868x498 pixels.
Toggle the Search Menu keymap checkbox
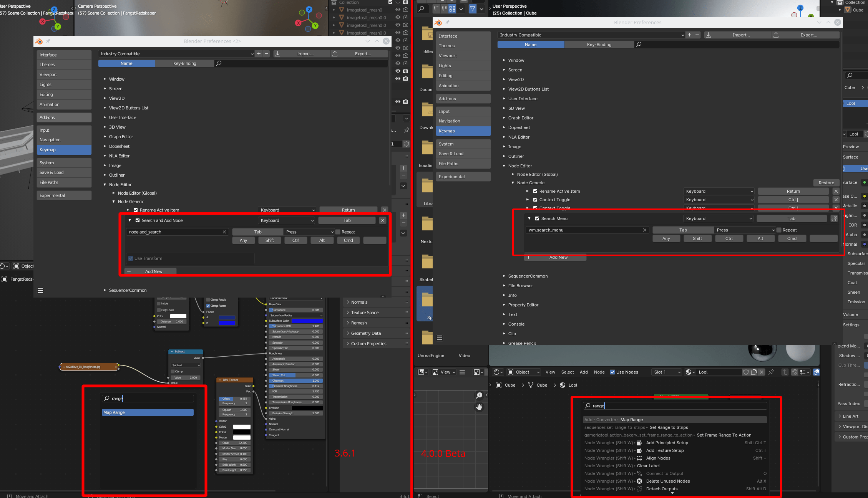(x=536, y=218)
